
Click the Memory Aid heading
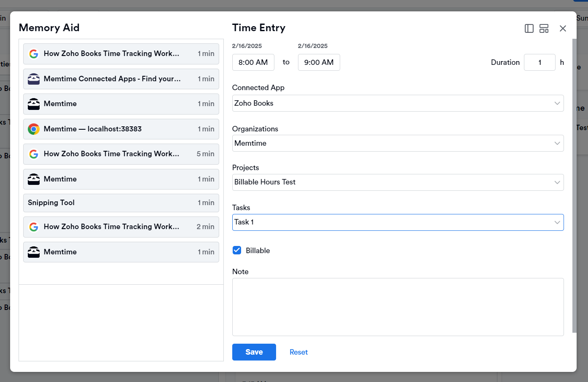[x=49, y=28]
